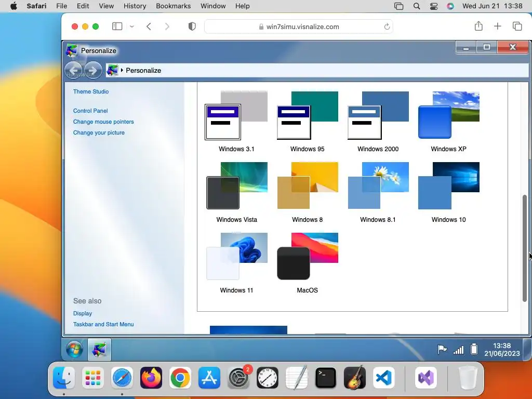Apply the Windows 11 theme
Viewport: 532px width, 399px height.
(x=236, y=256)
